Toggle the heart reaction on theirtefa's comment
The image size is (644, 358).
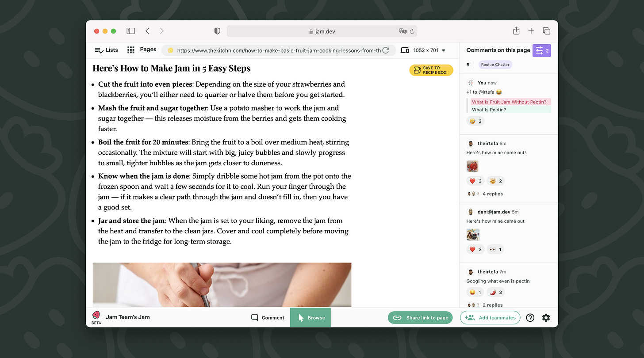tap(475, 181)
